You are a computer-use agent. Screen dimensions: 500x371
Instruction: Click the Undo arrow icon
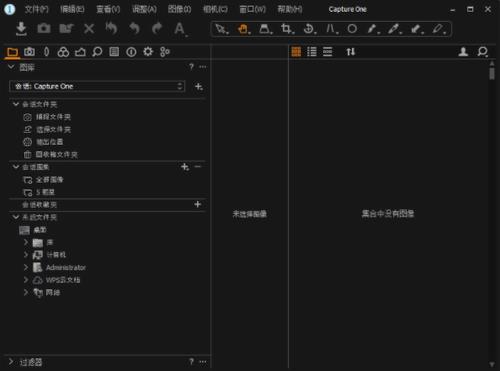(x=134, y=29)
